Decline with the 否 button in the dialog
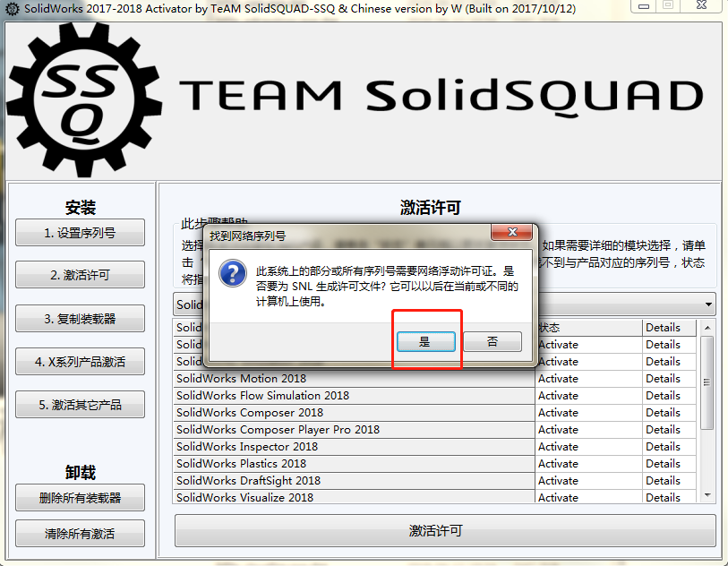Screen dimensions: 728x566 click(x=492, y=342)
